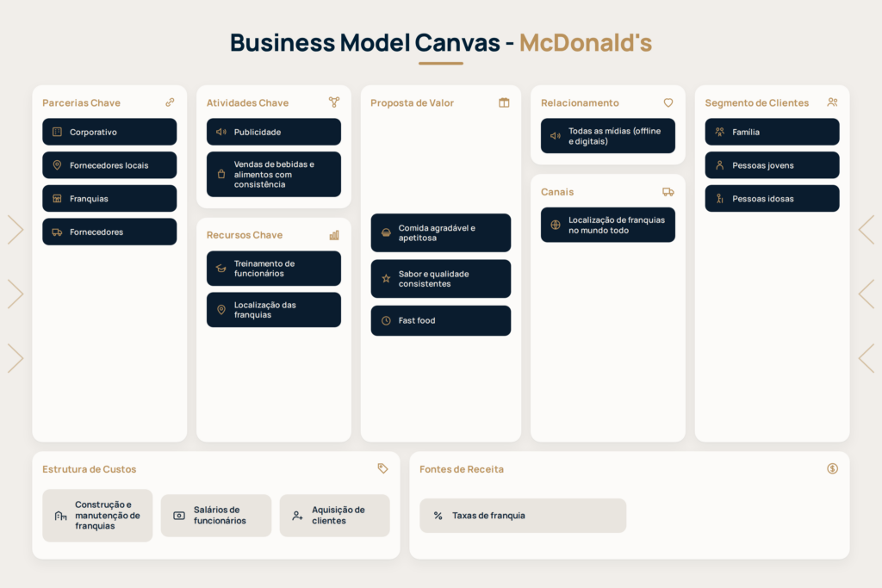Select the Publicidade card
The image size is (882, 588).
coord(274,132)
